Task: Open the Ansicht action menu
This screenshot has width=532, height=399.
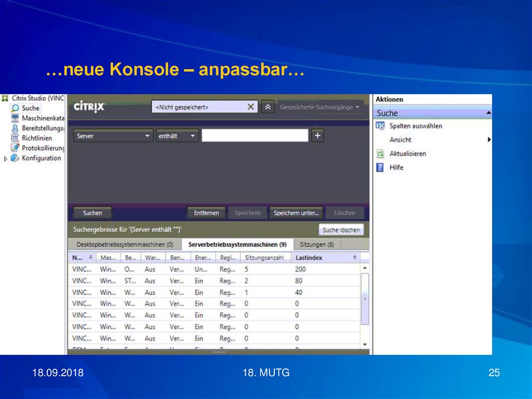Action: pyautogui.click(x=400, y=139)
